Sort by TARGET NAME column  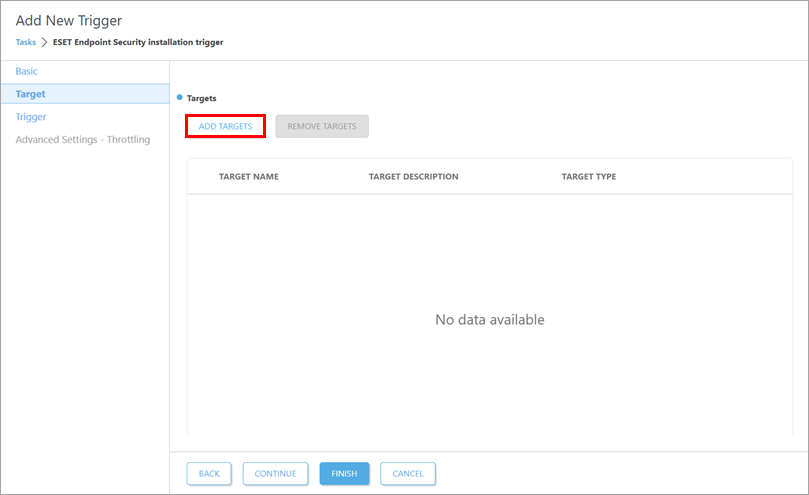[248, 177]
